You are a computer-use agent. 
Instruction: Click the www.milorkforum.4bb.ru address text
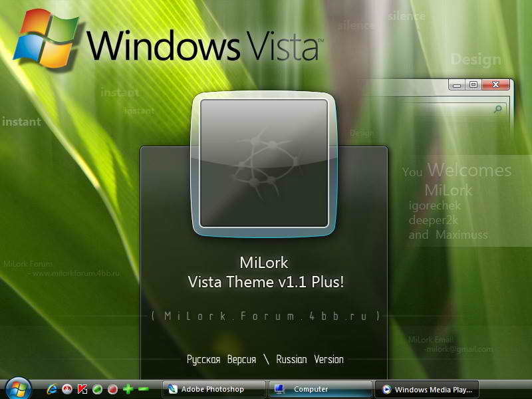pos(76,273)
